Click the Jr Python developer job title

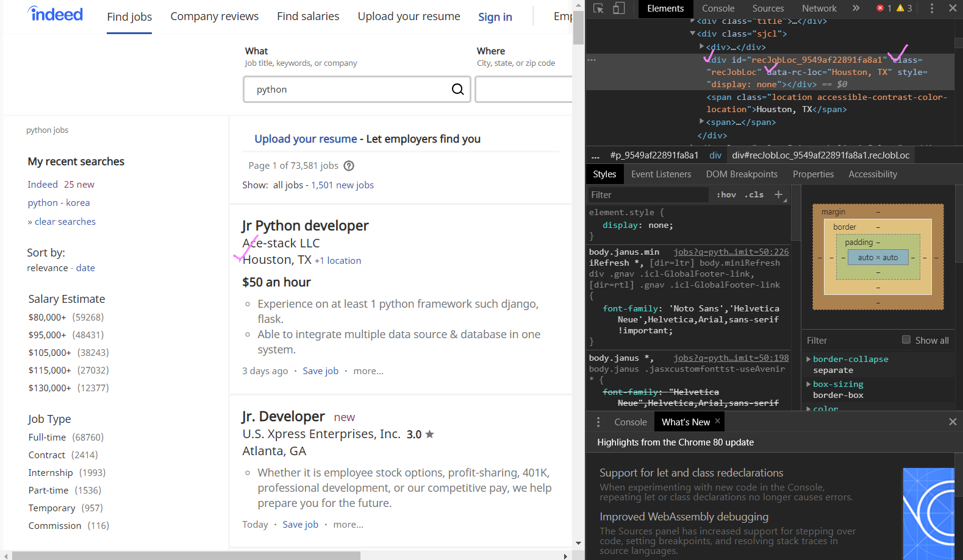coord(305,225)
